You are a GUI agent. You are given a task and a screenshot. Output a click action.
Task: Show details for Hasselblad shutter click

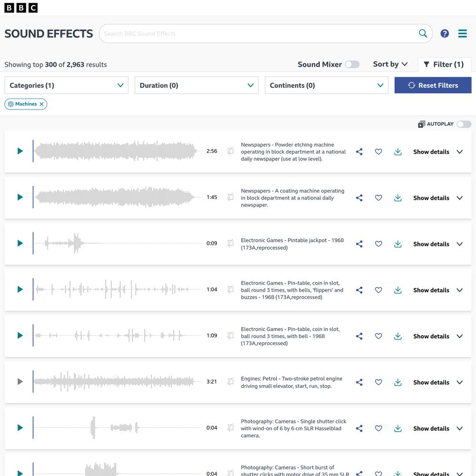pyautogui.click(x=438, y=429)
